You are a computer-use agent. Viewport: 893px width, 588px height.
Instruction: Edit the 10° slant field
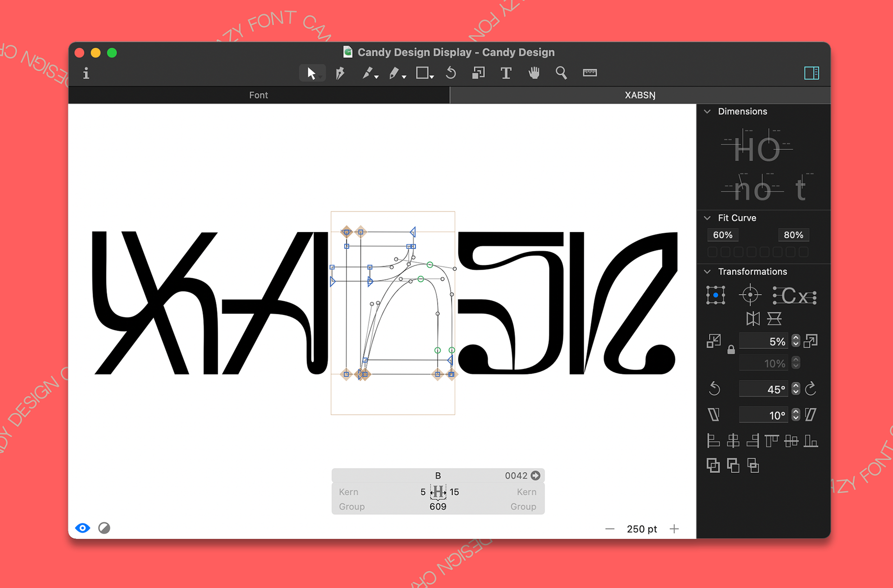765,415
